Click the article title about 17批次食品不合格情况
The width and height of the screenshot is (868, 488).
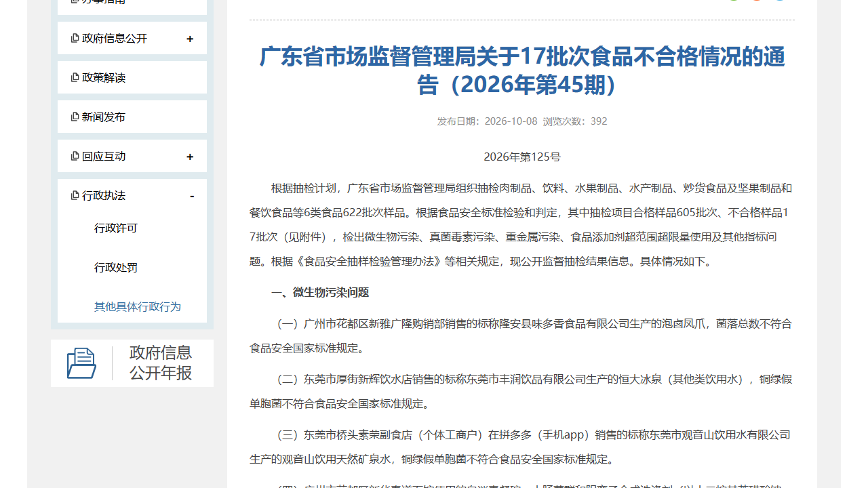pos(522,70)
